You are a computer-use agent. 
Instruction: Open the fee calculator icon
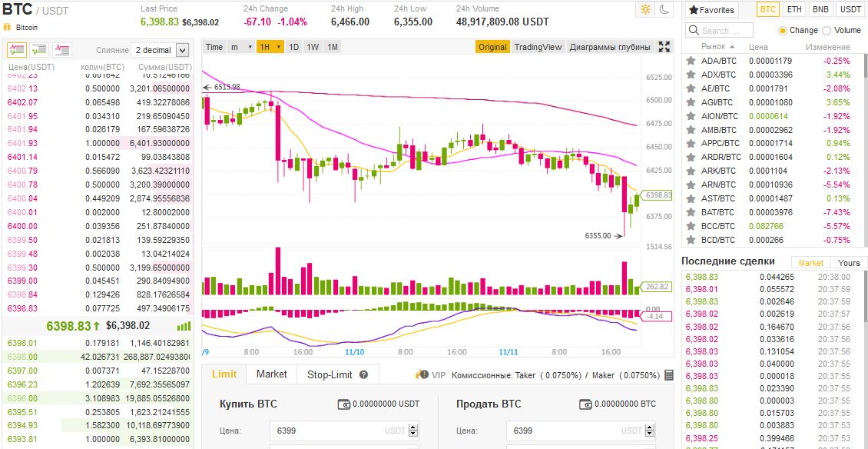click(669, 375)
